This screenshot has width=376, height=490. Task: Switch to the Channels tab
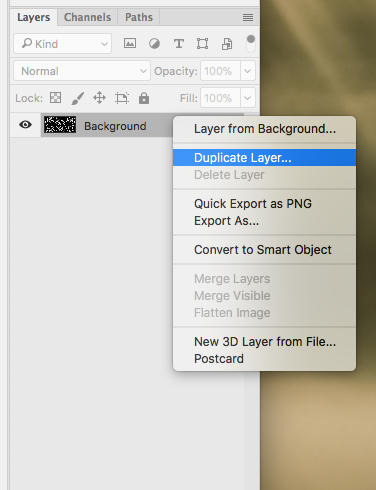tap(87, 17)
